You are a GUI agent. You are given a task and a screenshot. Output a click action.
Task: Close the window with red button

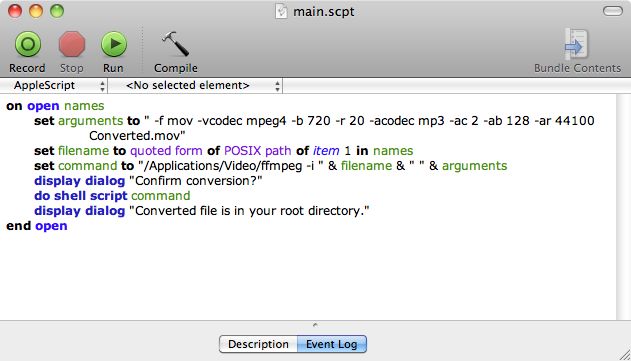click(x=15, y=11)
